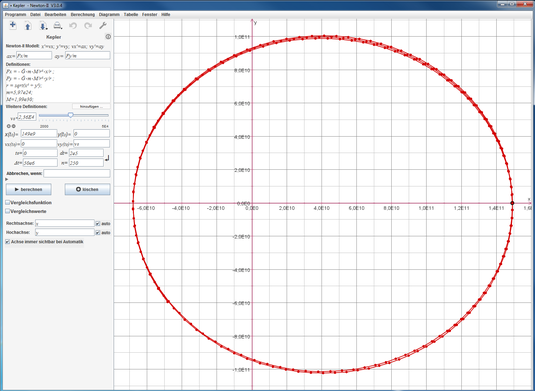
Task: Click the löschen button
Action: coord(87,189)
